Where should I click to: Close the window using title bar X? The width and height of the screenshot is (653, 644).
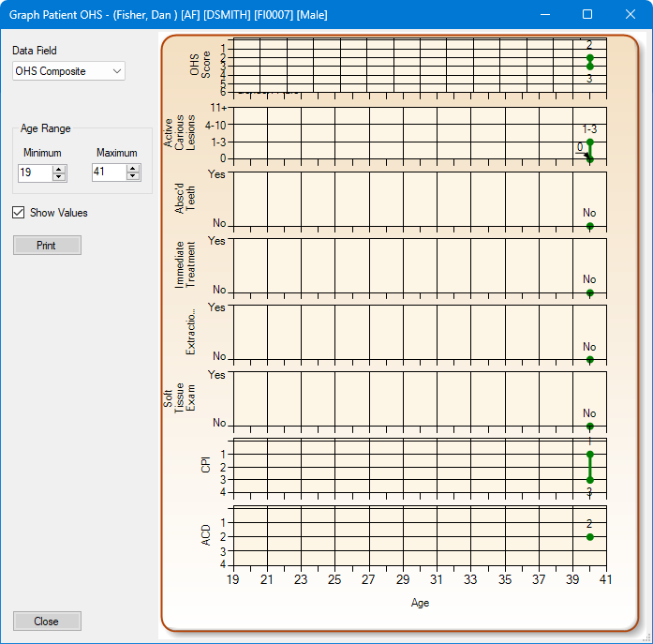(x=631, y=15)
